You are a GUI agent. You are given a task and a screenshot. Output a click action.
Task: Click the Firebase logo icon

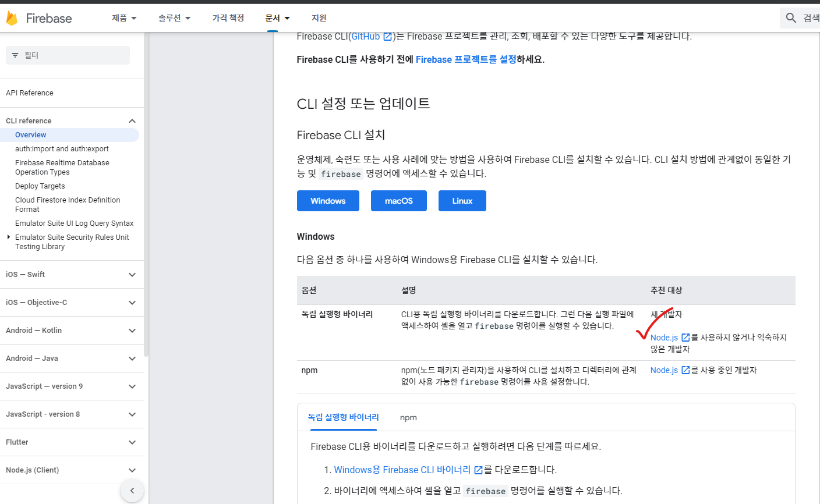pyautogui.click(x=12, y=18)
